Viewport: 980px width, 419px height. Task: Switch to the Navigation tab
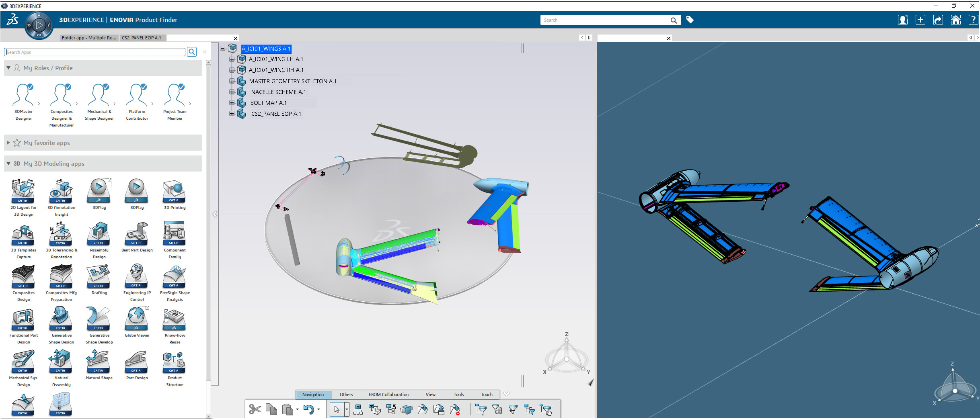pos(313,394)
